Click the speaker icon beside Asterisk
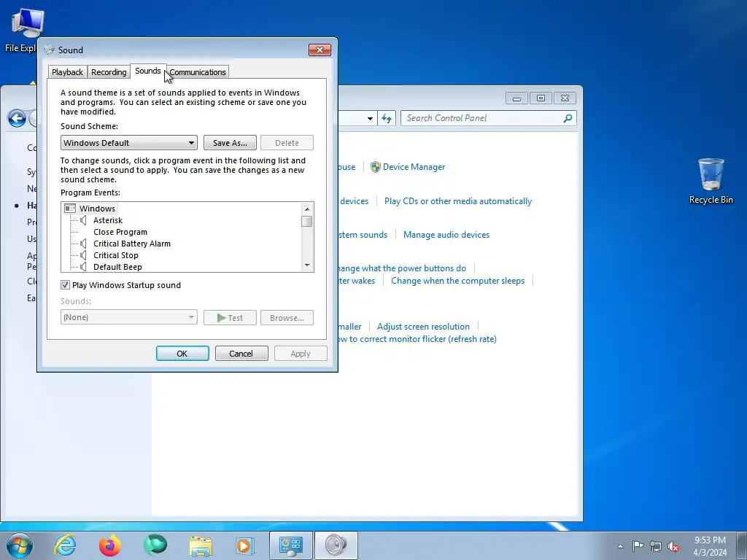Screen dimensions: 747x560 (x=83, y=220)
